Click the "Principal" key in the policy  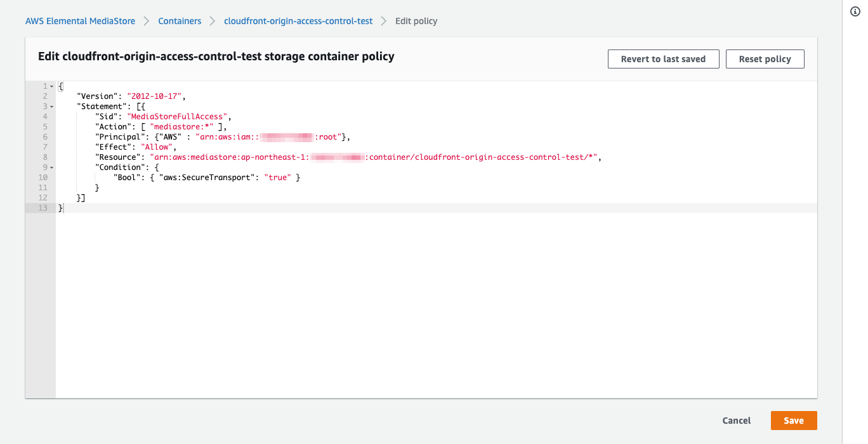(x=121, y=137)
